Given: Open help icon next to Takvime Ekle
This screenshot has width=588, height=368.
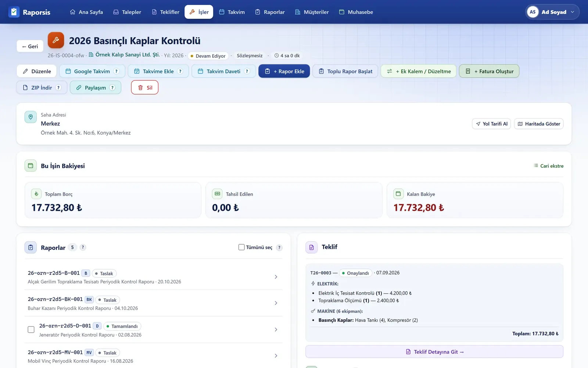Looking at the screenshot, I should pos(180,71).
